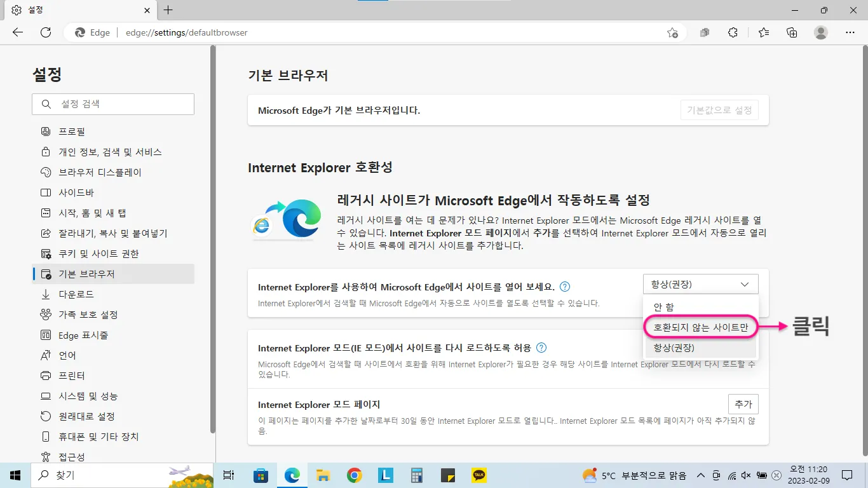868x488 pixels.
Task: Launch Microsoft Store from the taskbar
Action: [261, 475]
